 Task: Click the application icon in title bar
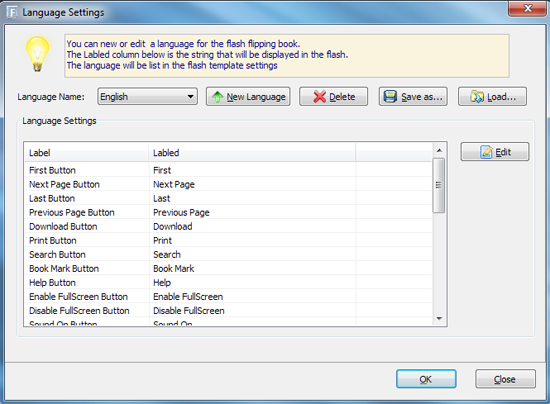pyautogui.click(x=12, y=13)
